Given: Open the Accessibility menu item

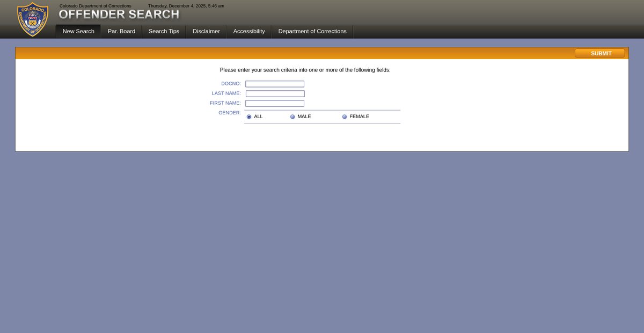Looking at the screenshot, I should tap(249, 31).
